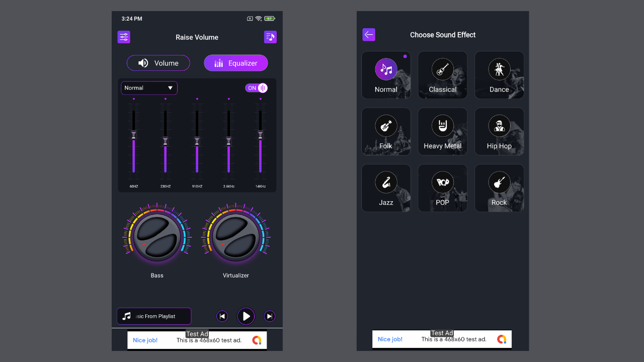Click the 14KHz frequency label
This screenshot has height=362, width=644.
(260, 187)
